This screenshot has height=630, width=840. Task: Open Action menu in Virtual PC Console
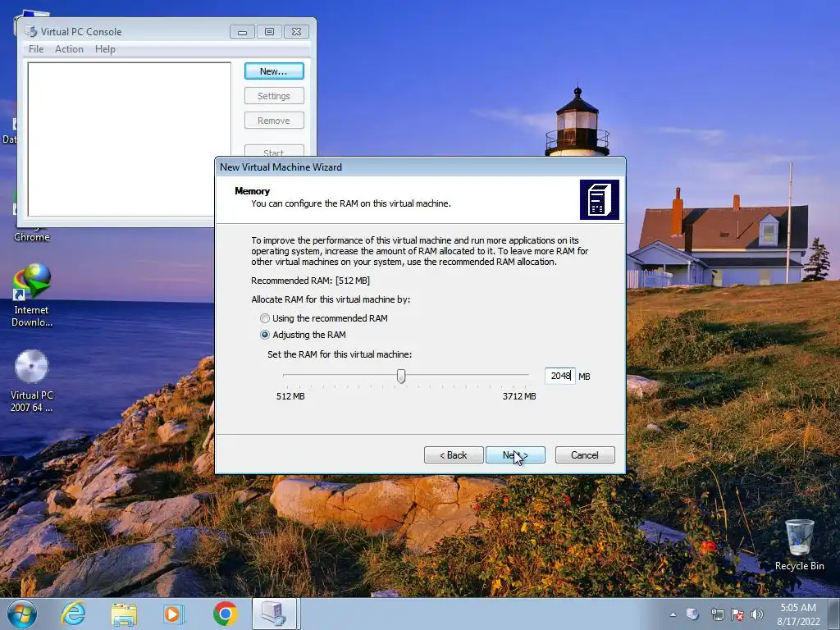click(69, 48)
